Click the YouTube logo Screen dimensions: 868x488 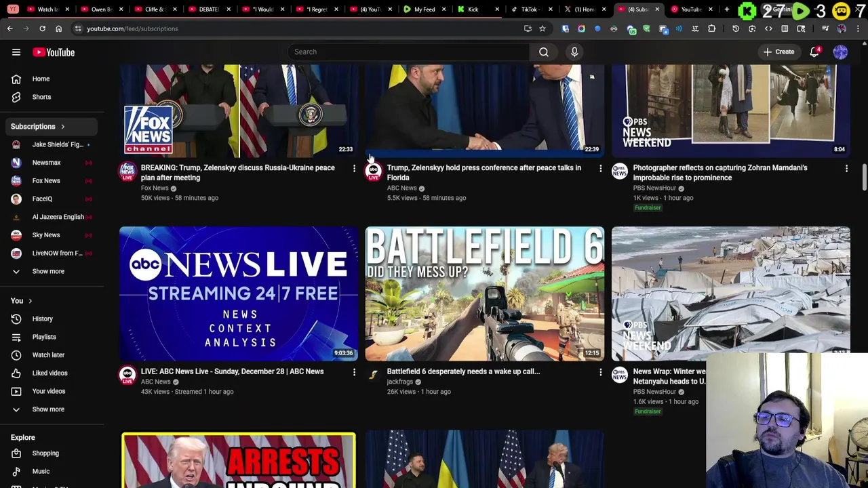tap(54, 52)
